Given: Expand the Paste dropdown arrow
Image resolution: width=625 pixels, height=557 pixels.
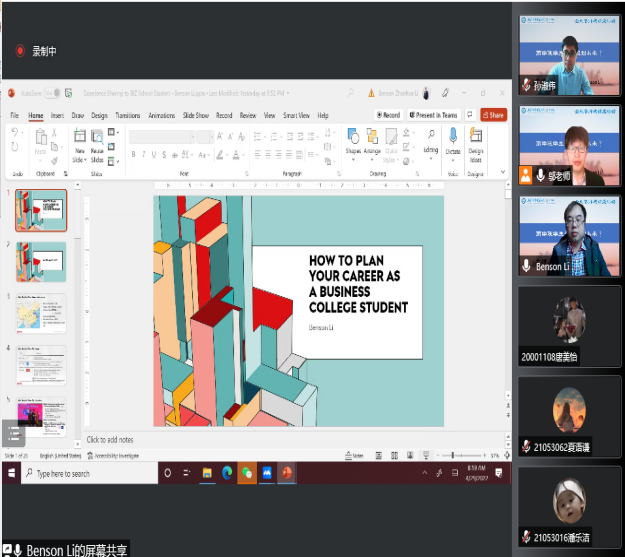Looking at the screenshot, I should 41,160.
